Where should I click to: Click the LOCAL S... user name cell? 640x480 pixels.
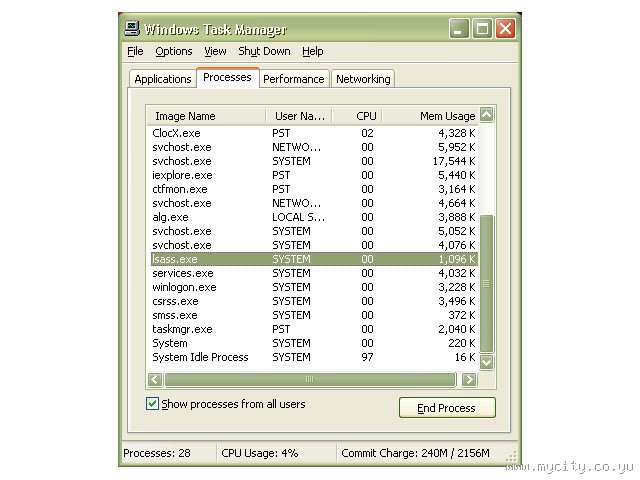(x=298, y=217)
